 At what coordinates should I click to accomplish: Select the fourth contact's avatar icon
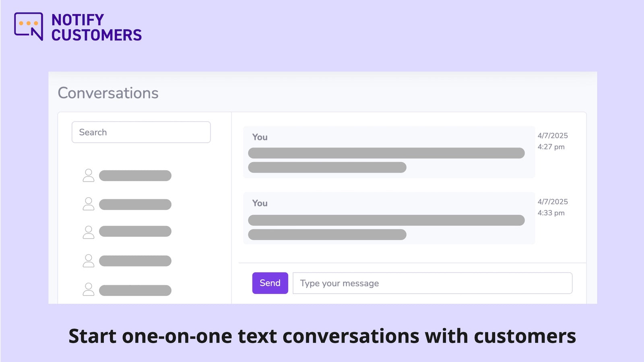89,261
